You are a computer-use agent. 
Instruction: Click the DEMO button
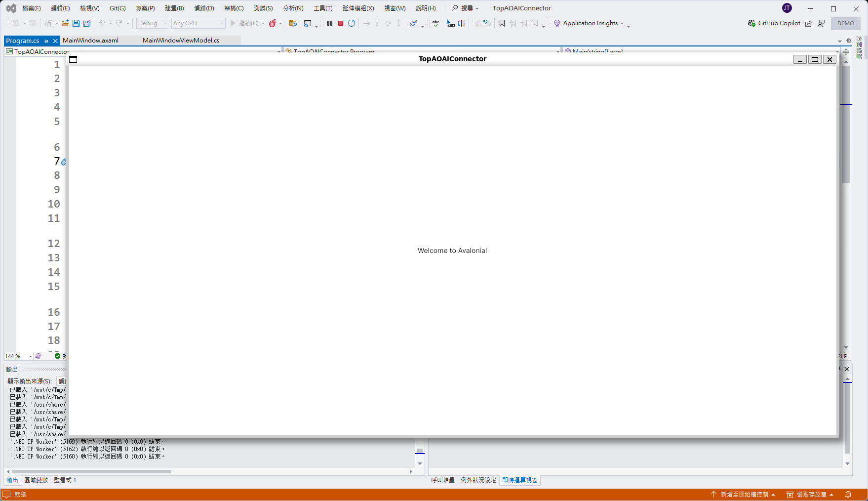click(845, 23)
